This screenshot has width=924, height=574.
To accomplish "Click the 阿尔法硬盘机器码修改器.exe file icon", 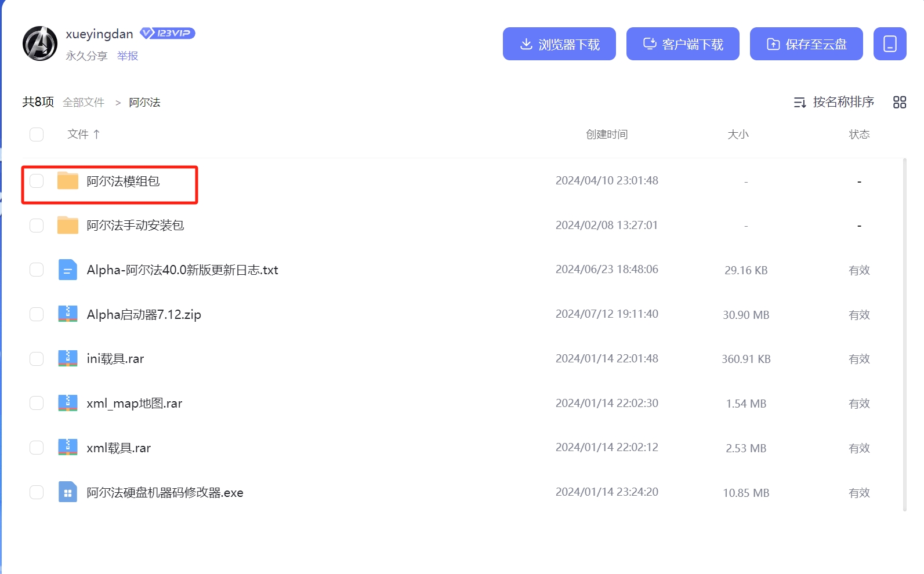I will coord(68,492).
